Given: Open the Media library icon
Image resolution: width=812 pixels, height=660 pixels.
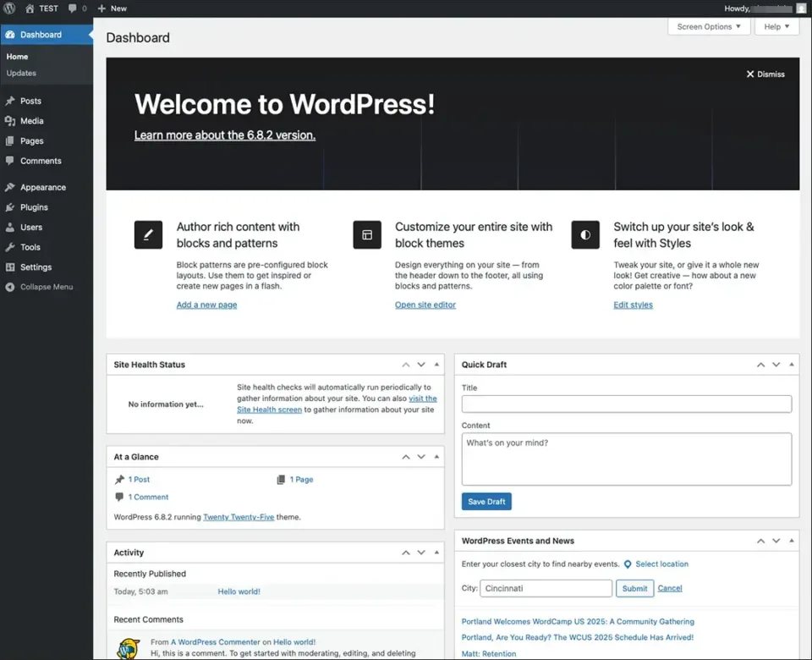Looking at the screenshot, I should 12,120.
